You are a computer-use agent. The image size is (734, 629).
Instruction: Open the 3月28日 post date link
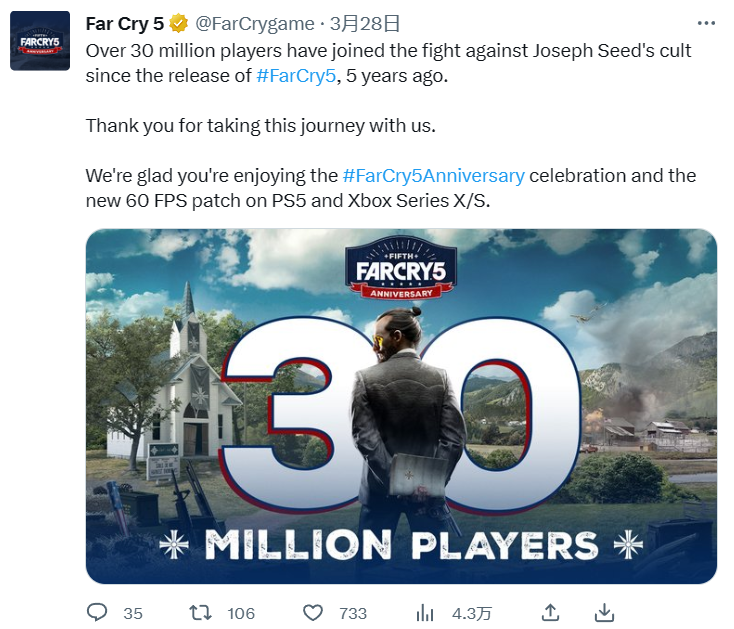pyautogui.click(x=365, y=23)
